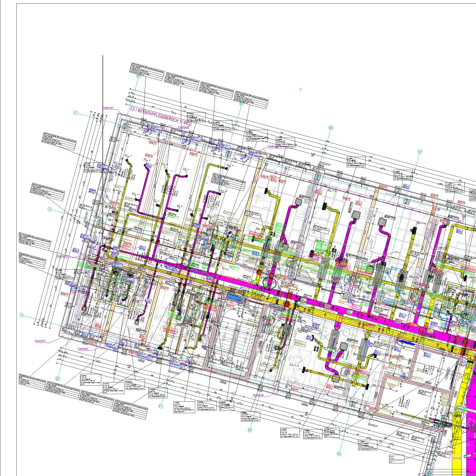Click the "Da40x09" label near lower bubble 60

[258, 395]
